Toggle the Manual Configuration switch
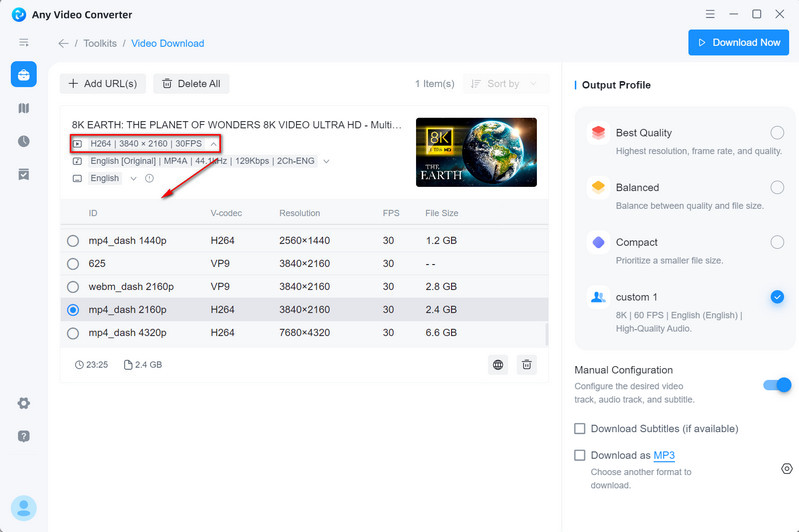 tap(777, 385)
